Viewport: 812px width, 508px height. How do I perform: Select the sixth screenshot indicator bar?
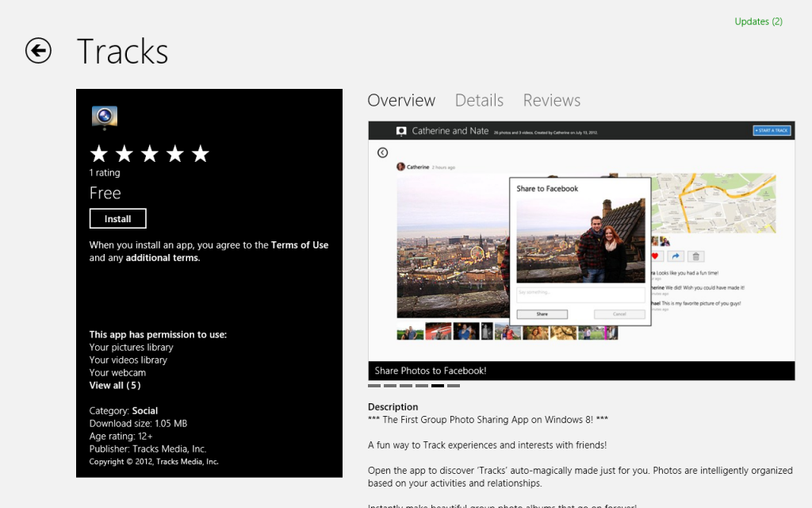point(453,386)
